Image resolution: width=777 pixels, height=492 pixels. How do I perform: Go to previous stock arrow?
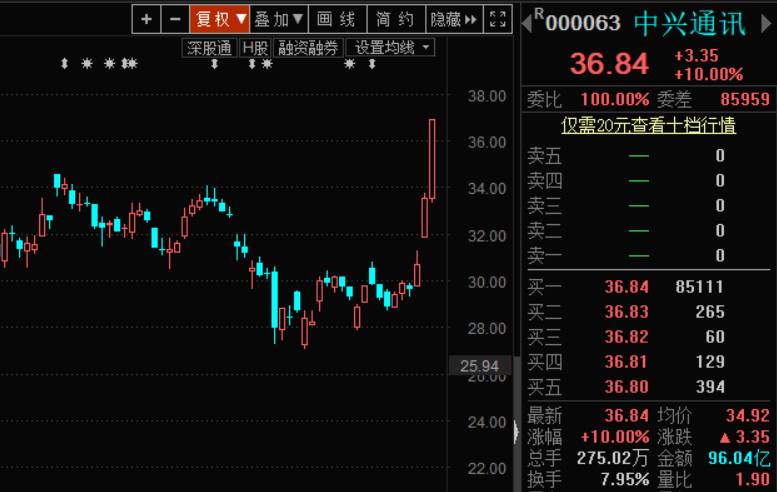[x=527, y=23]
